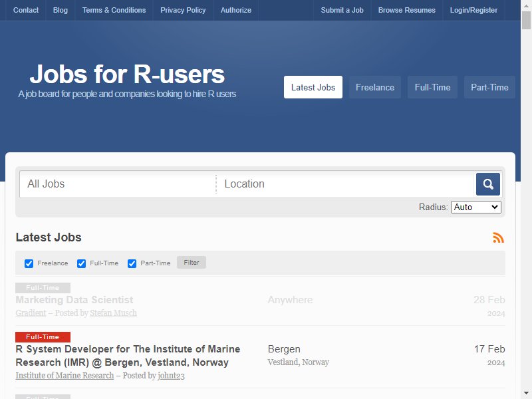Click the Vestland, Norway text
Viewport: 532px width, 399px height.
(298, 362)
